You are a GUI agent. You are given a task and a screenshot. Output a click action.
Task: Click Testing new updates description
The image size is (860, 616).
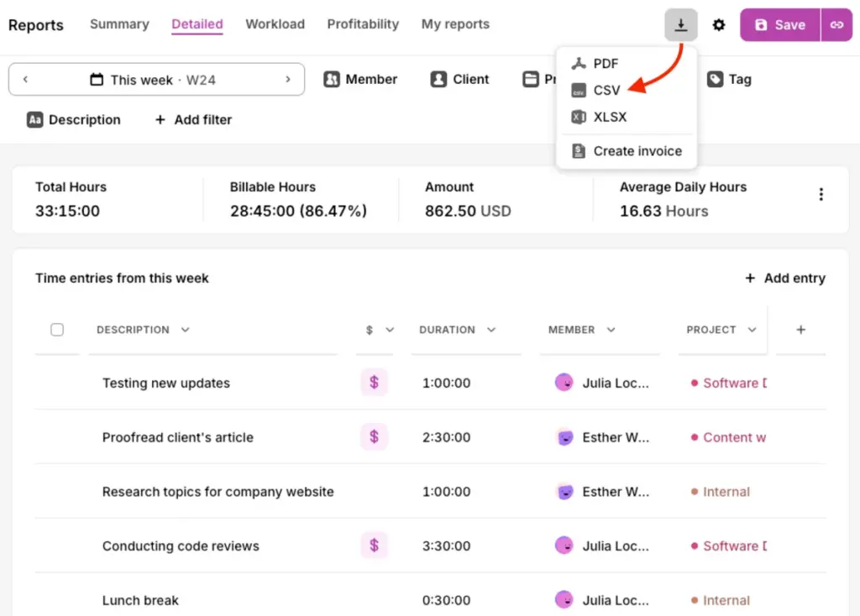coord(166,383)
